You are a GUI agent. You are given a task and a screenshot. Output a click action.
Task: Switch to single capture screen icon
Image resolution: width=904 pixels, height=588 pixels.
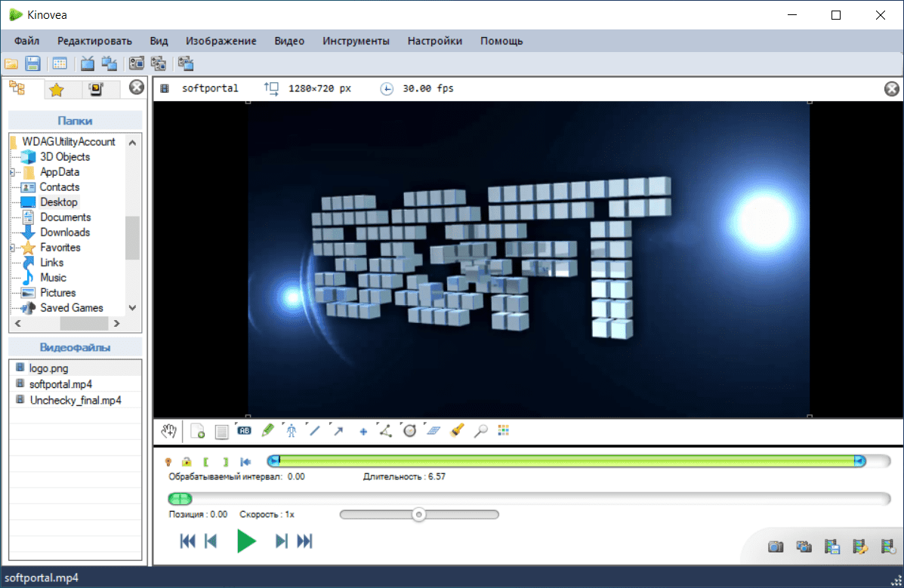[136, 63]
